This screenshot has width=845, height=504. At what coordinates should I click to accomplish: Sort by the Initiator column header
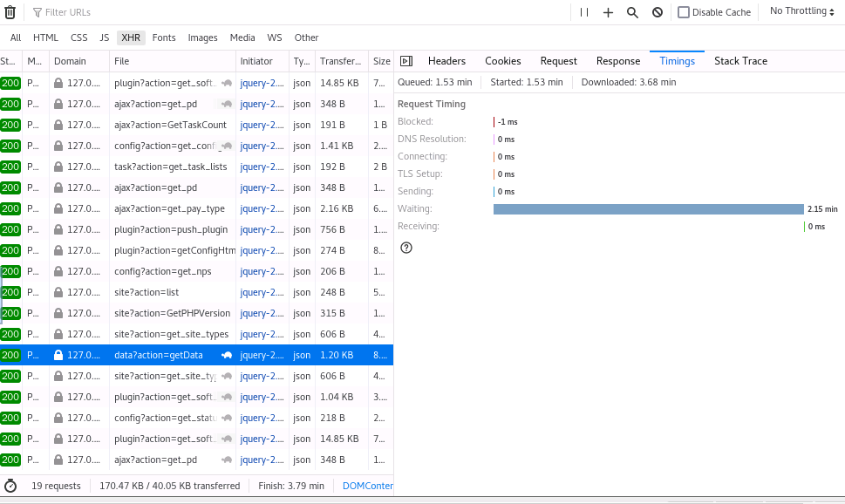262,61
